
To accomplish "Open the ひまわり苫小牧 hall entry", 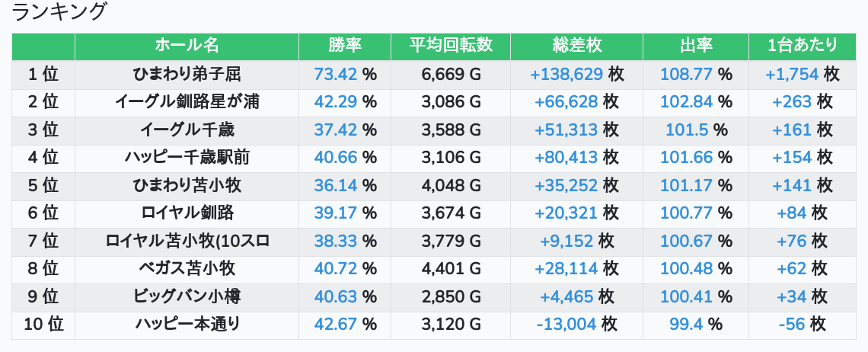I will coord(187,186).
